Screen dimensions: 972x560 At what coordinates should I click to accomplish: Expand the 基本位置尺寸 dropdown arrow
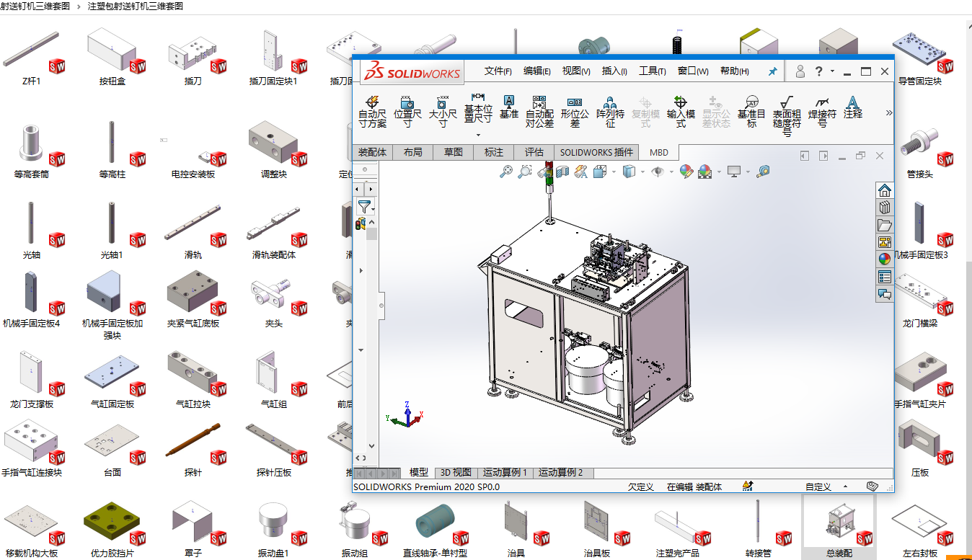pos(478,134)
